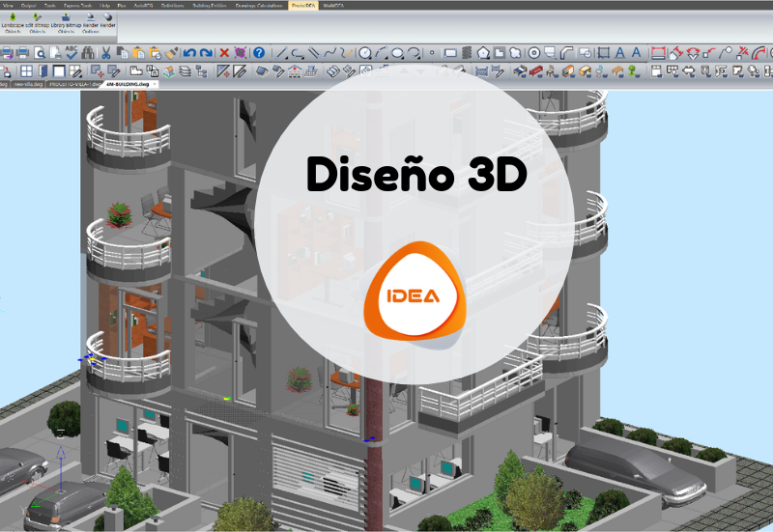This screenshot has width=773, height=532.
Task: Open the AutoBLD menu tab
Action: click(x=143, y=6)
